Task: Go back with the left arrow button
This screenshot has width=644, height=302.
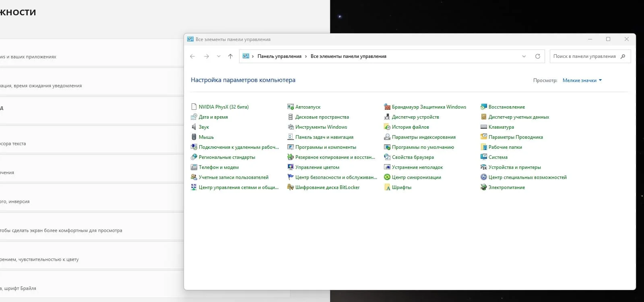Action: point(192,56)
